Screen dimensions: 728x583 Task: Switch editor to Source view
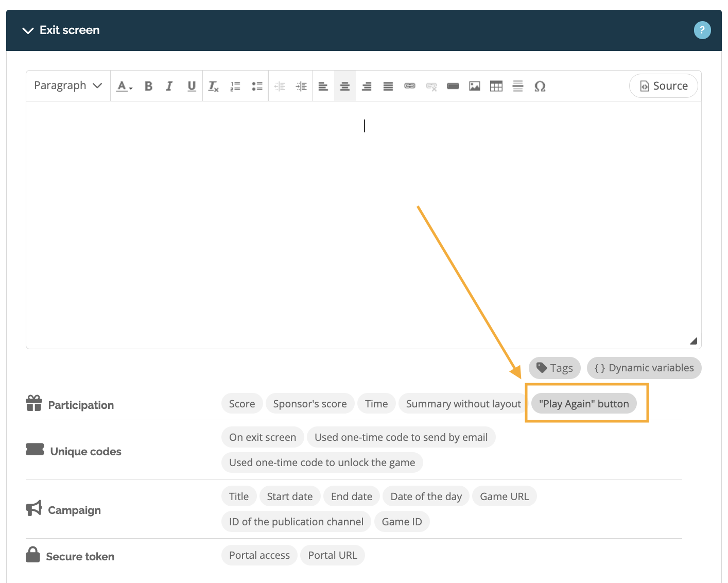tap(664, 86)
